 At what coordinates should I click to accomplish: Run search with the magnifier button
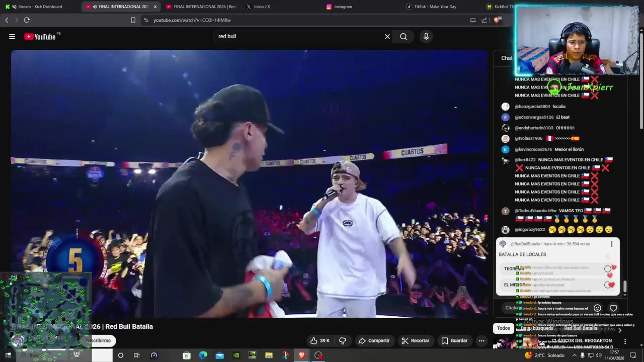(404, 36)
